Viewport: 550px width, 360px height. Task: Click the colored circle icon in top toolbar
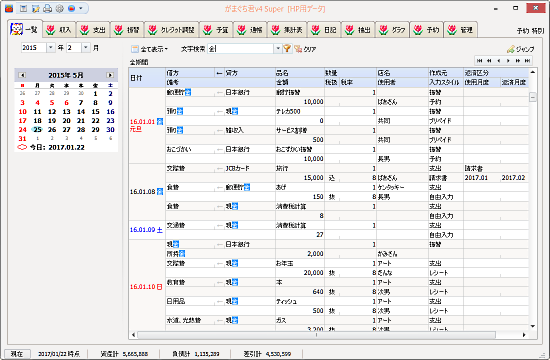72,8
